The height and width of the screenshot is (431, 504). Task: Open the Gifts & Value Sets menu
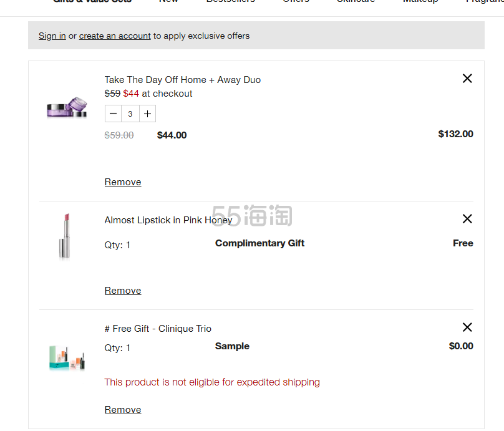click(92, 2)
